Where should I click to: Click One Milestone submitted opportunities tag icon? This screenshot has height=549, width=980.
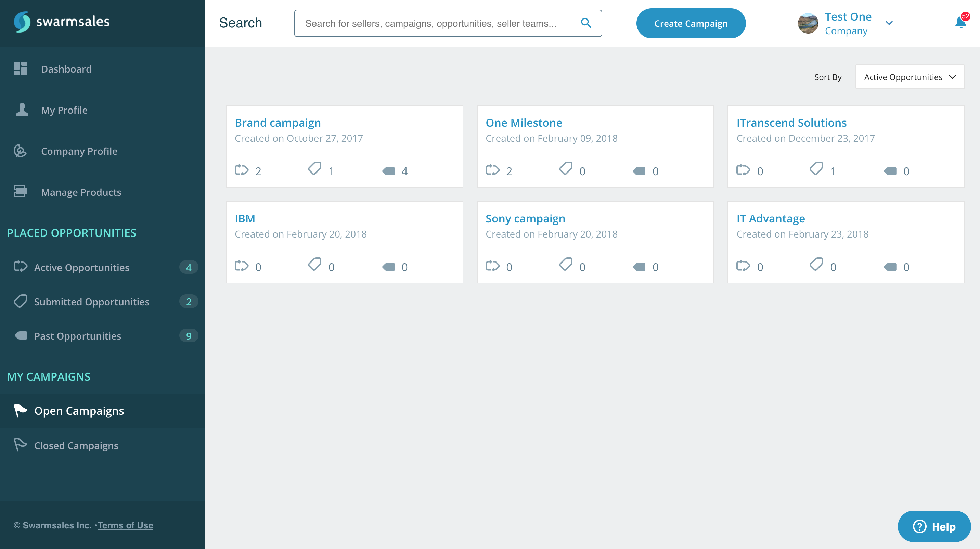tap(566, 168)
